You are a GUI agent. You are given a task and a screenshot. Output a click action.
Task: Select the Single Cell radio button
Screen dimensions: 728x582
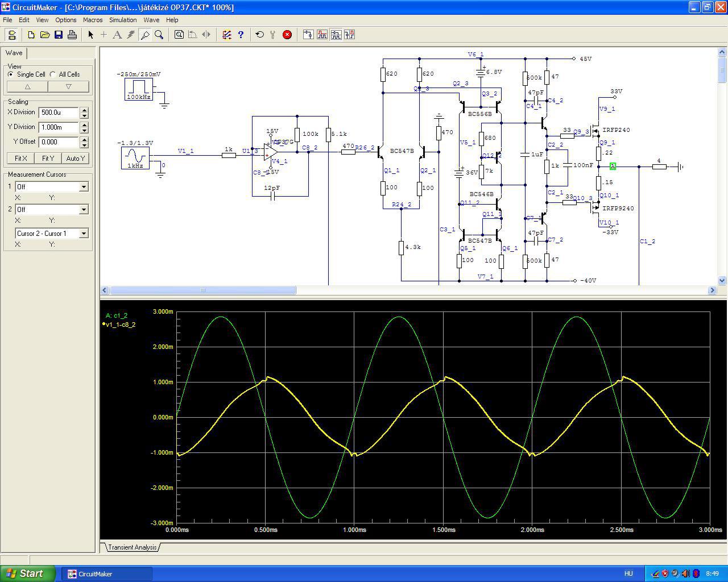(11, 74)
